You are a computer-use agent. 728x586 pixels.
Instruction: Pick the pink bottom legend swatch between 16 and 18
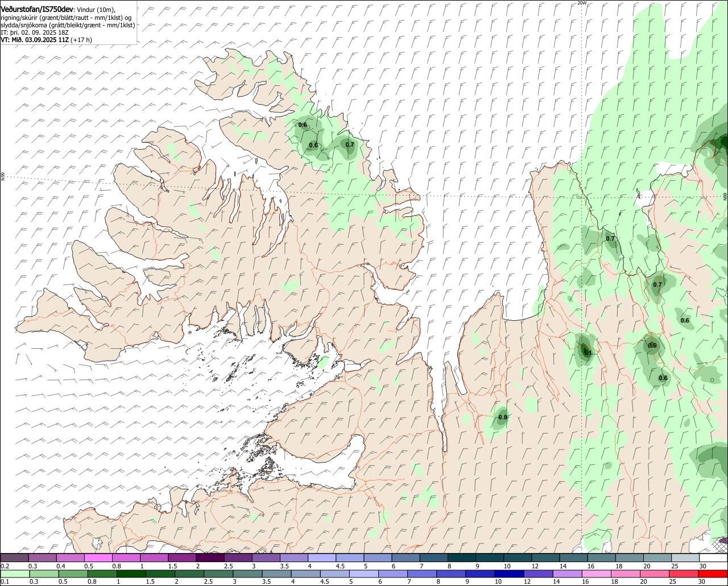coord(597,574)
